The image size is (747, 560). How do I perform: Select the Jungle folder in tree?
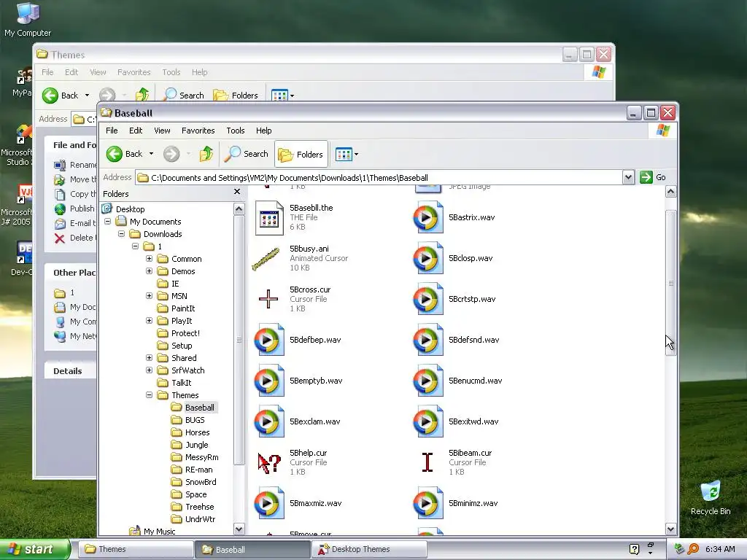point(190,445)
